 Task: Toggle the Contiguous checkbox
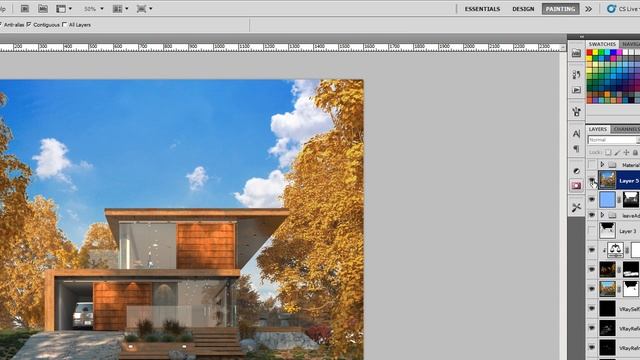29,24
